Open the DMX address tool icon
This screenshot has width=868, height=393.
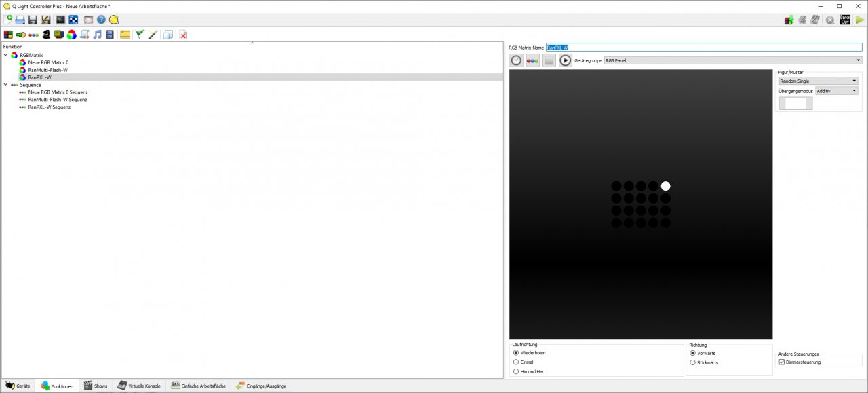click(73, 20)
